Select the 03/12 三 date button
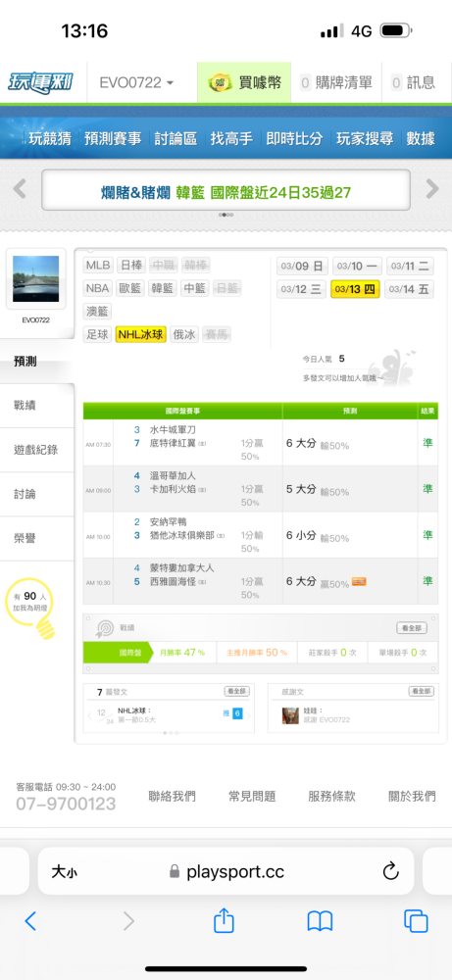 [x=301, y=289]
